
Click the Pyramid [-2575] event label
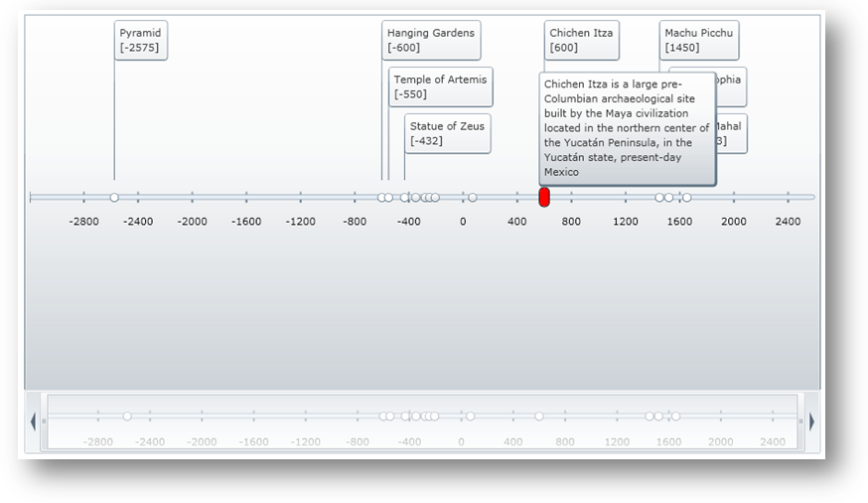[x=140, y=41]
